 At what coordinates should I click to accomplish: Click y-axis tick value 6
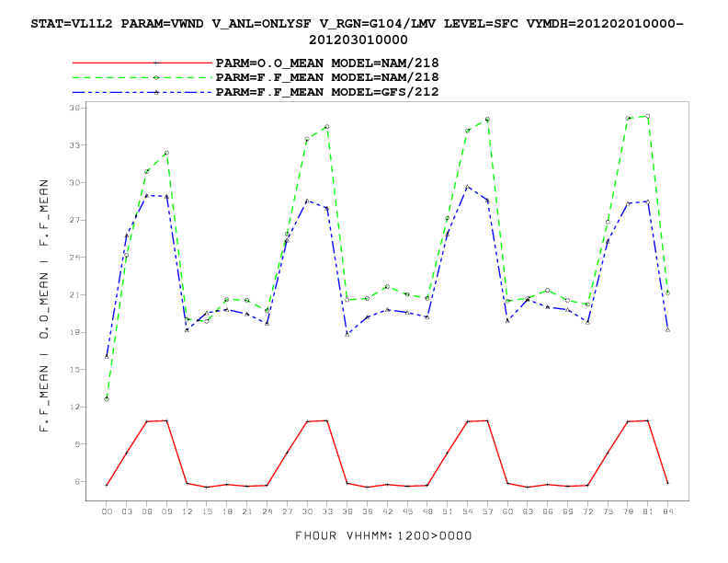77,482
